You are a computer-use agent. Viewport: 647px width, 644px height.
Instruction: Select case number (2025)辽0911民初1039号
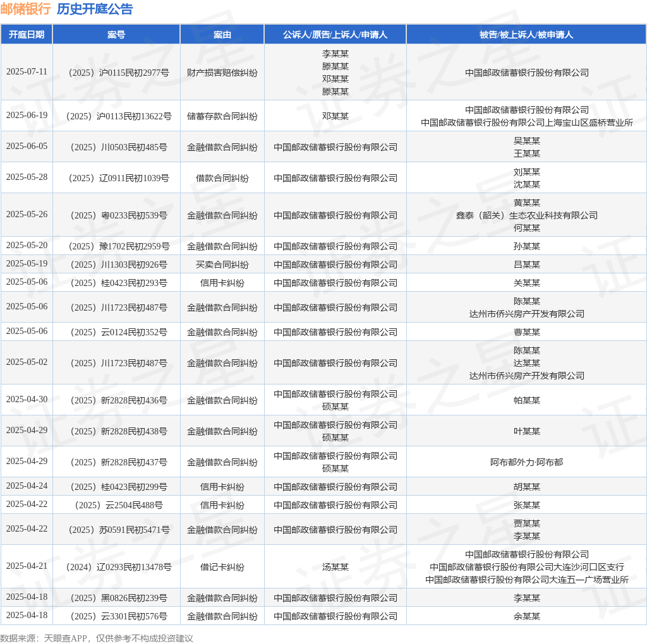tap(118, 178)
